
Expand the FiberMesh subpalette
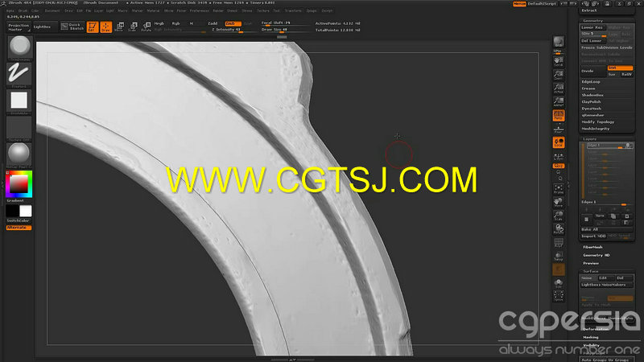click(592, 247)
